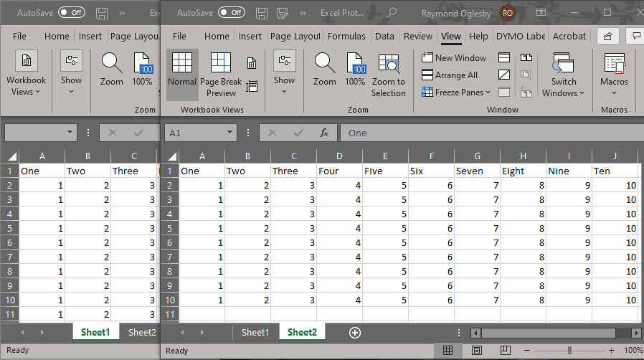Open Switch Windows dropdown
The image size is (644, 360).
563,75
